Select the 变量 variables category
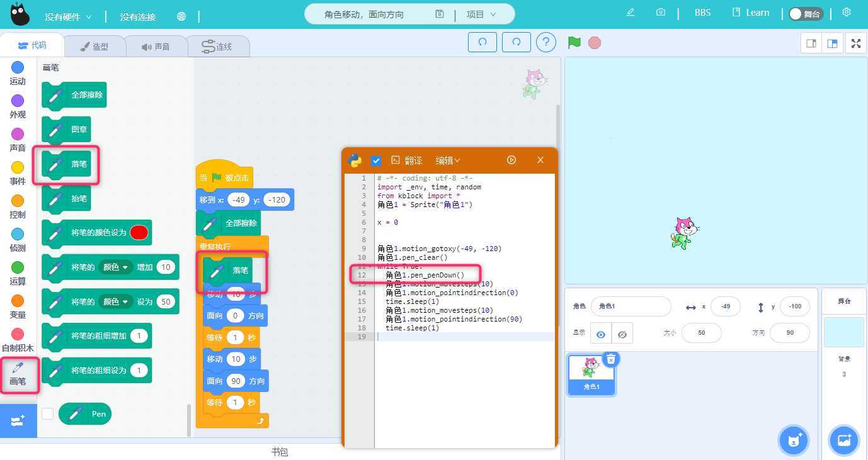 point(18,307)
